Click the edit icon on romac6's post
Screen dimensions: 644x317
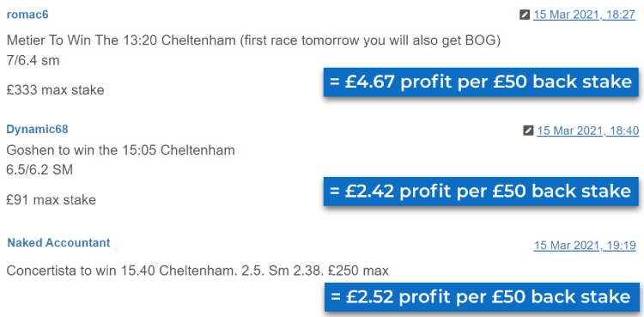[525, 15]
